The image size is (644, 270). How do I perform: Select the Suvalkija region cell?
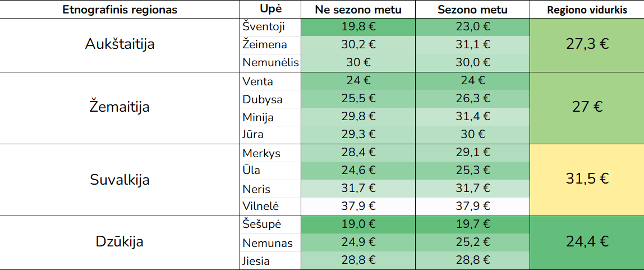(x=120, y=180)
